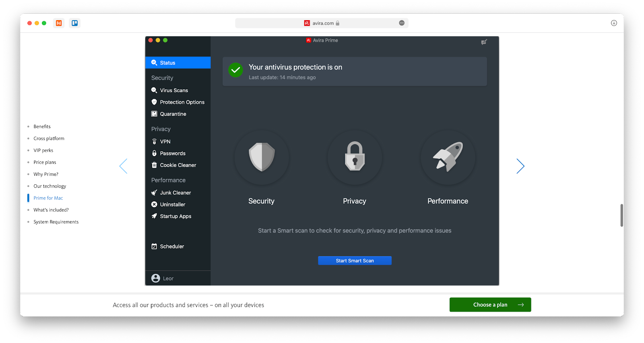The image size is (644, 343).
Task: Jump to Price plans section
Action: click(x=45, y=162)
